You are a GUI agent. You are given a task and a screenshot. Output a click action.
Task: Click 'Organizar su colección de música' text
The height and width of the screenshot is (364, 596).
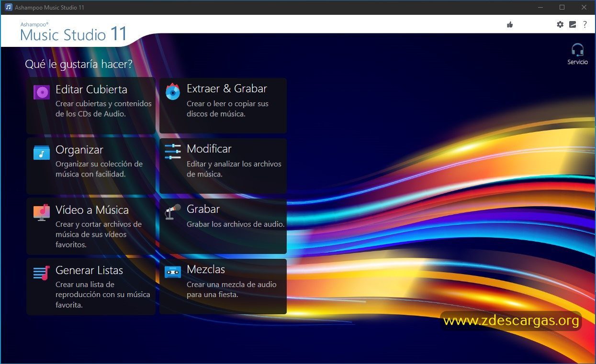(x=99, y=169)
